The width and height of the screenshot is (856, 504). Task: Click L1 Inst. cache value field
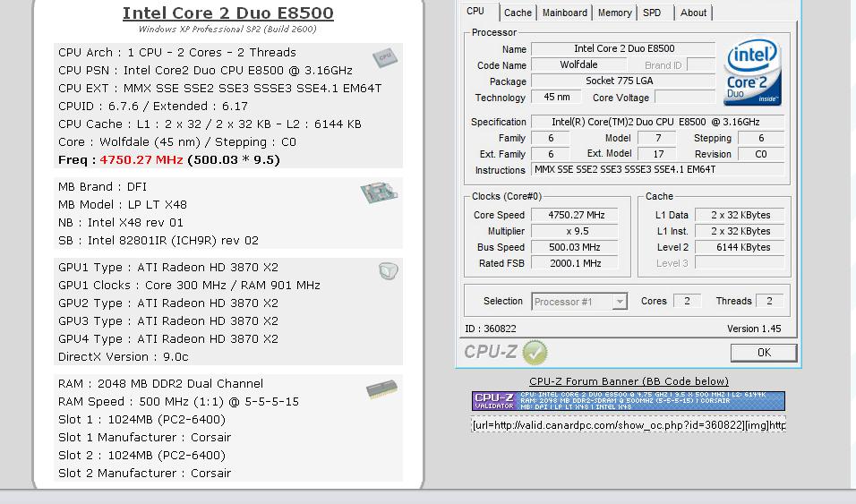pos(740,231)
